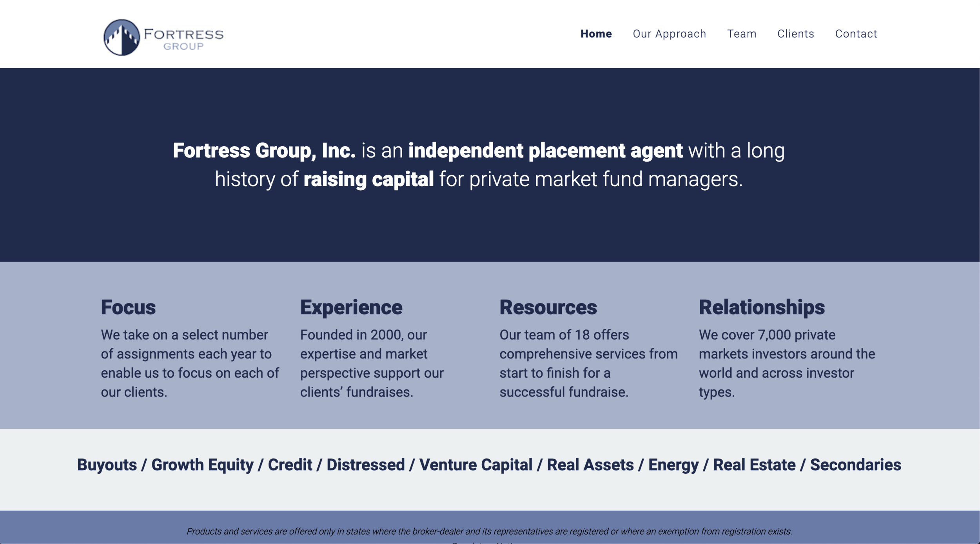Select the Focus section heading
This screenshot has height=544, width=980.
pyautogui.click(x=128, y=307)
